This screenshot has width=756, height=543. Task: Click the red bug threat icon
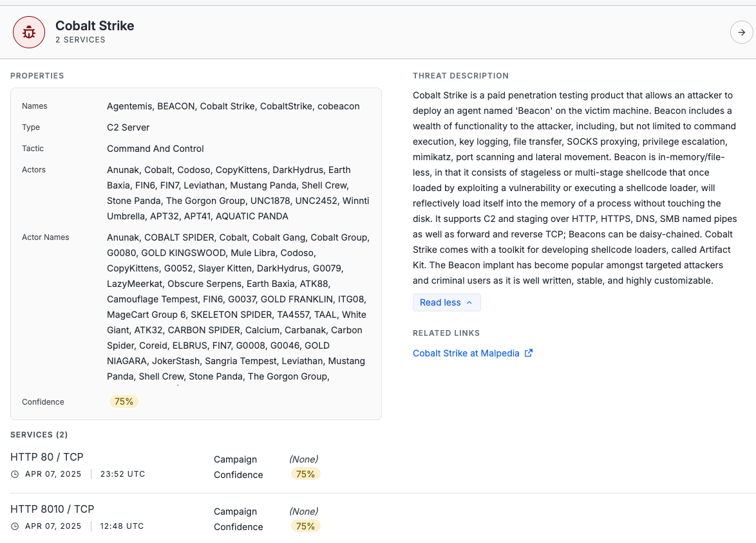(x=29, y=32)
